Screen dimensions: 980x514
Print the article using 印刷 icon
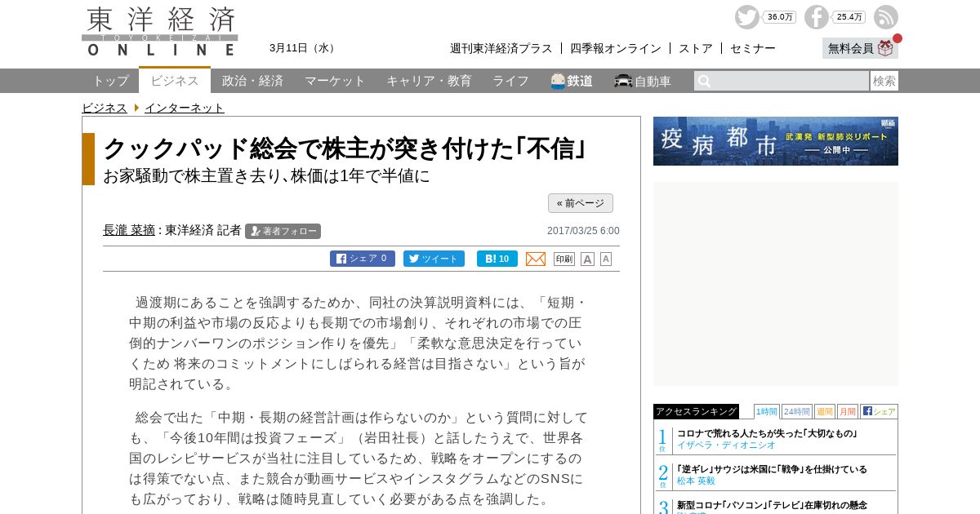point(564,259)
